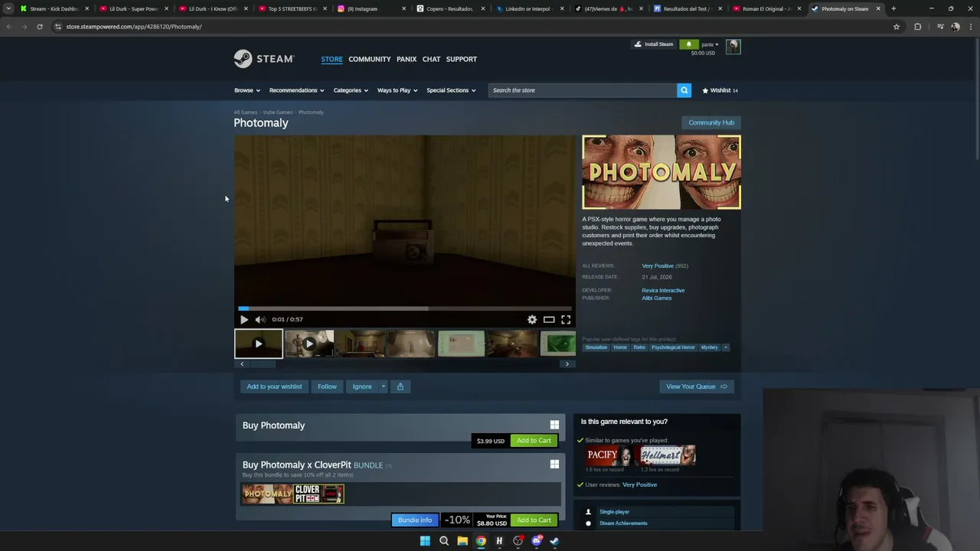The height and width of the screenshot is (551, 980).
Task: Go back to the previous page
Action: click(x=9, y=27)
